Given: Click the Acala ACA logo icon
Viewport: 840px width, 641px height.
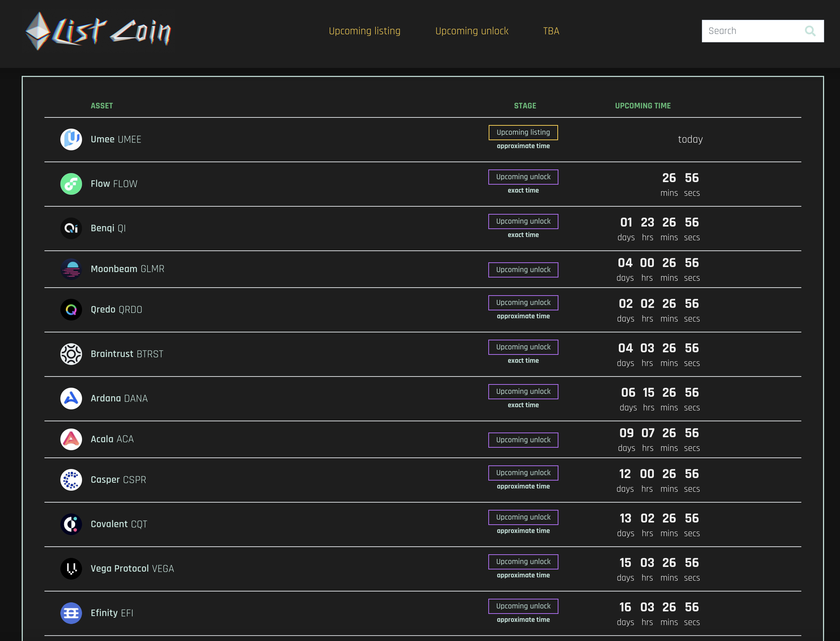Looking at the screenshot, I should pyautogui.click(x=71, y=439).
